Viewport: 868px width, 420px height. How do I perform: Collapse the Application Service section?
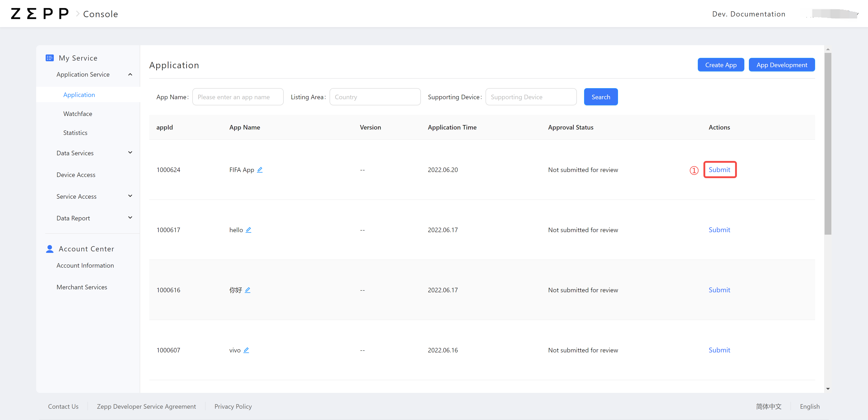(x=130, y=75)
